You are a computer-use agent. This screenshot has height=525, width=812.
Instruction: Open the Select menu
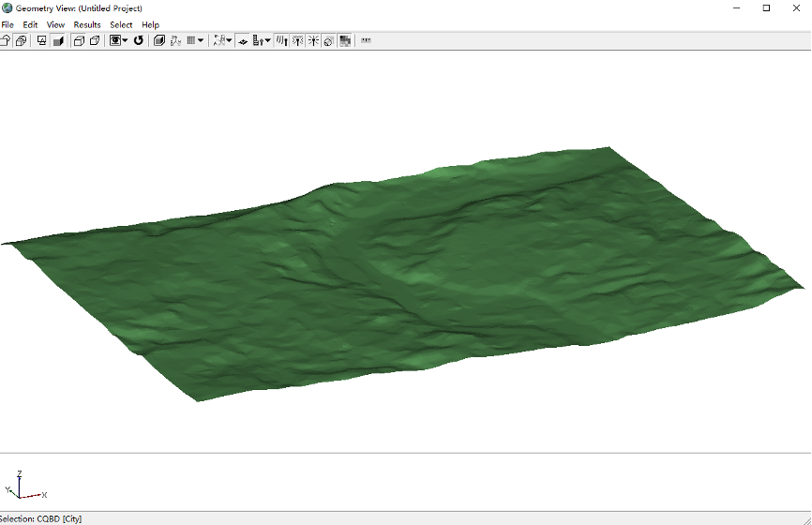pos(121,24)
